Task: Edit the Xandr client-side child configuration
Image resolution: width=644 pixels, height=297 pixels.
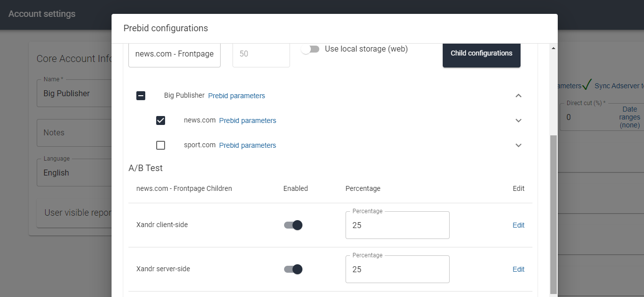Action: pos(518,225)
